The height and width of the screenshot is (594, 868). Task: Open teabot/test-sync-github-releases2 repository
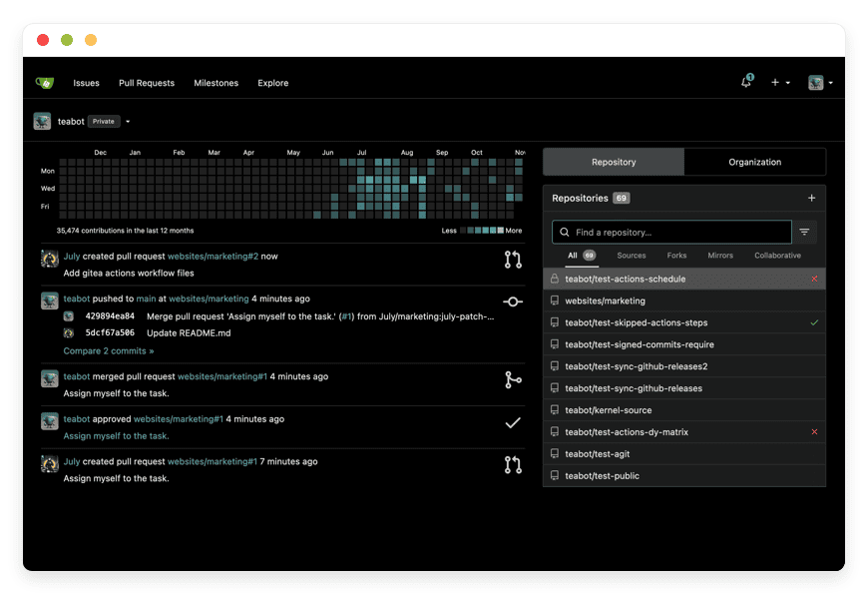(x=637, y=366)
